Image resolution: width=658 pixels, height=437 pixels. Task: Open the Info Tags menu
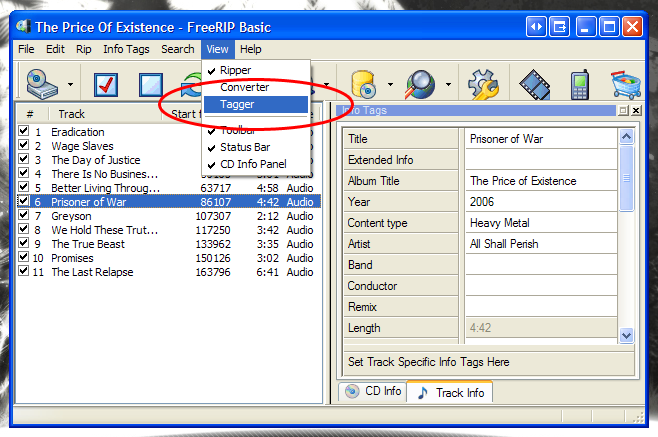point(126,49)
